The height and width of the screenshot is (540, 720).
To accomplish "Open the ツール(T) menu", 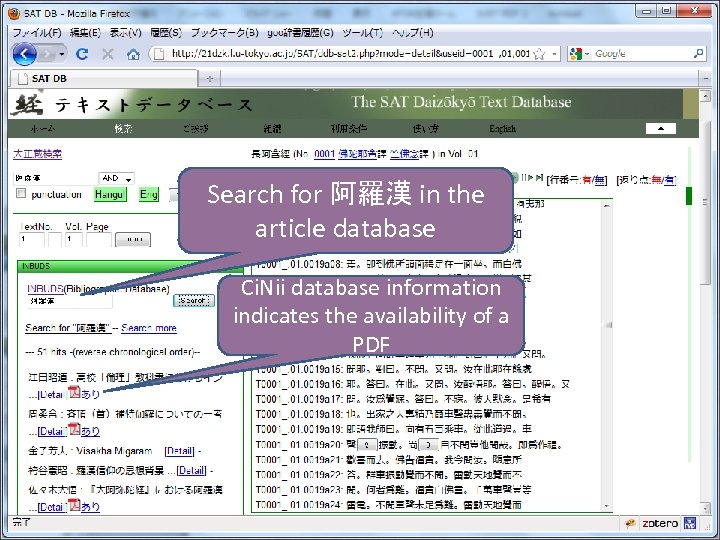I will click(x=362, y=33).
